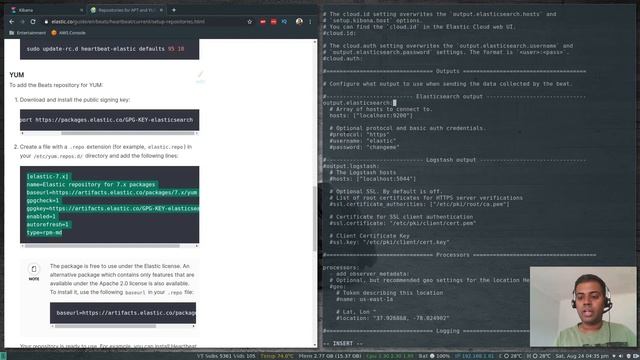Click the hosts localhost:9200 line in terminal
This screenshot has width=640, height=360.
tap(371, 116)
